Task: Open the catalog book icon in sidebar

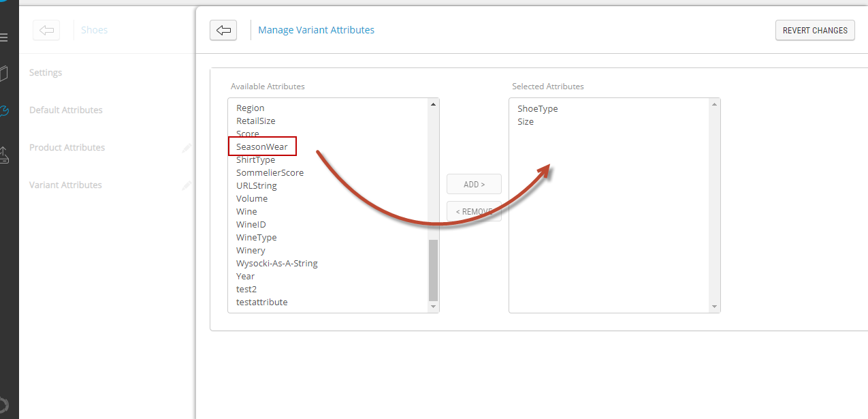Action: 4,74
